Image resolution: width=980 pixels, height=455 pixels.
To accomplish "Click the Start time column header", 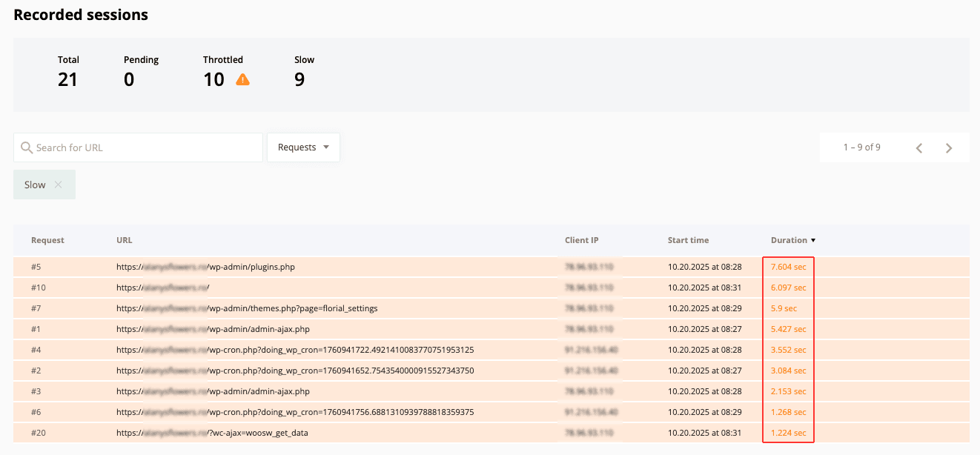I will point(688,240).
